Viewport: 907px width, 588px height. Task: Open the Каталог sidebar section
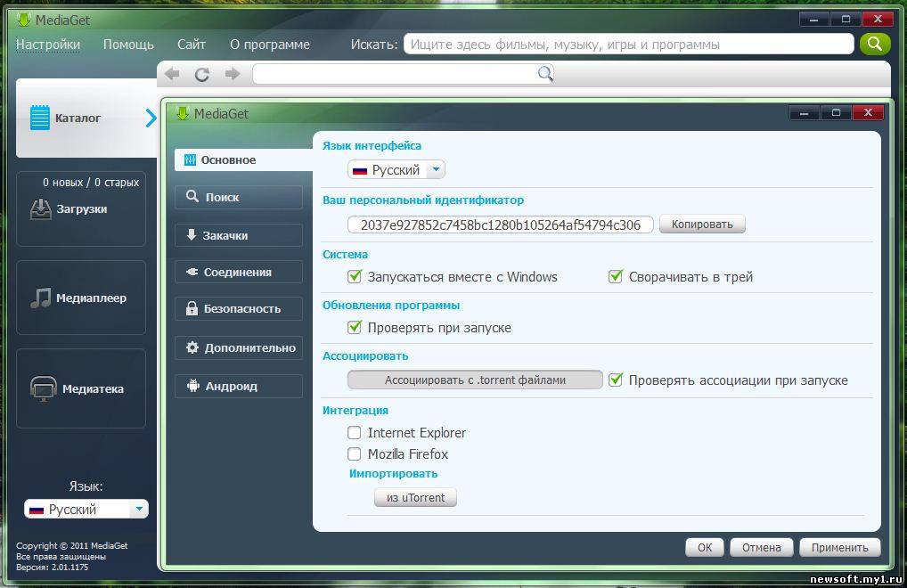[86, 118]
